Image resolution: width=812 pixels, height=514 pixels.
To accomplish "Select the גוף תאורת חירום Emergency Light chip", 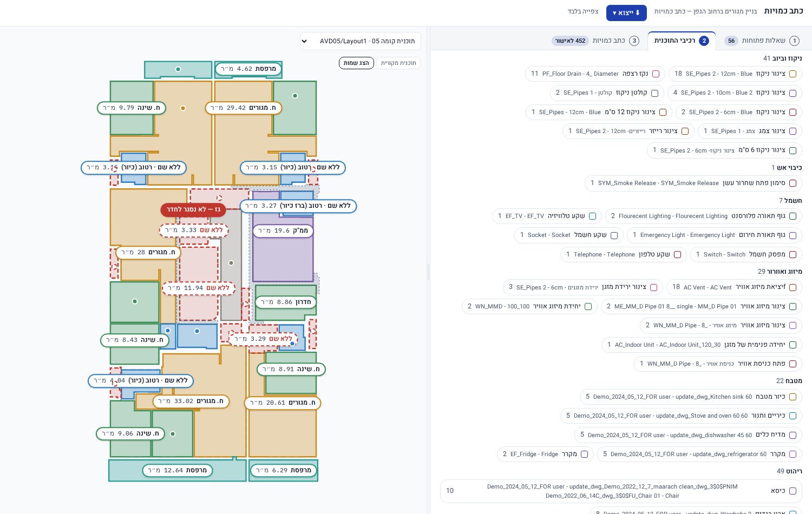I will tap(714, 235).
